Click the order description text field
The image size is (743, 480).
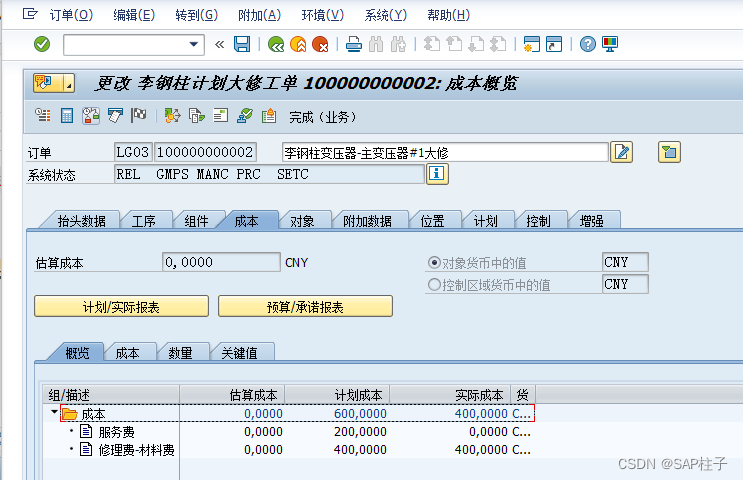tap(445, 153)
